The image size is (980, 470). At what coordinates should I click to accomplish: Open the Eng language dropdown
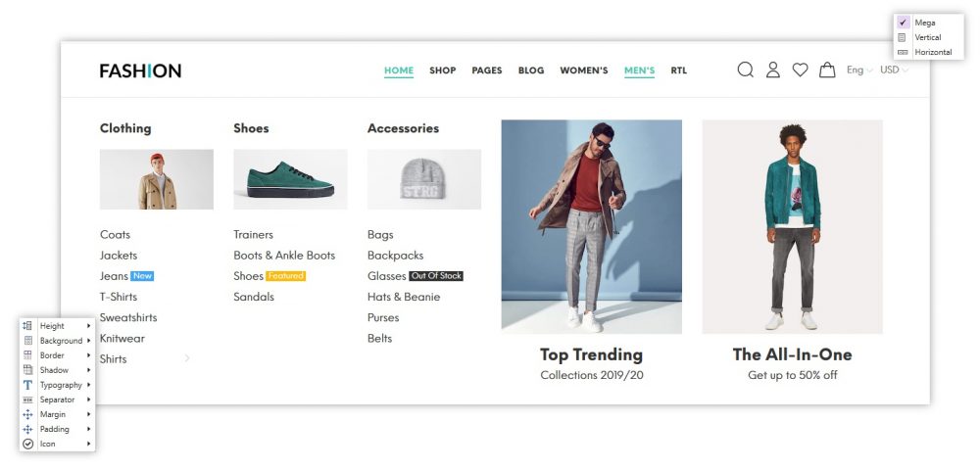point(859,70)
